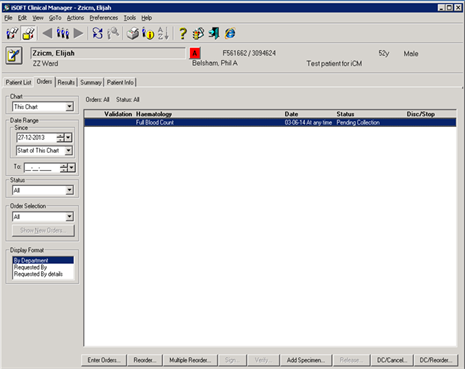Screen dimensions: 465x369
Task: Switch to the Patient Info tab
Action: pyautogui.click(x=120, y=82)
